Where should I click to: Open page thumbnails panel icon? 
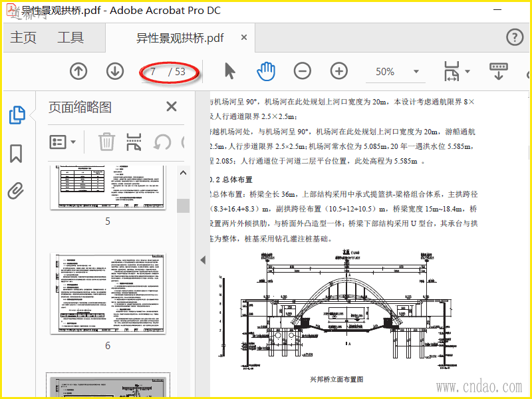[17, 114]
